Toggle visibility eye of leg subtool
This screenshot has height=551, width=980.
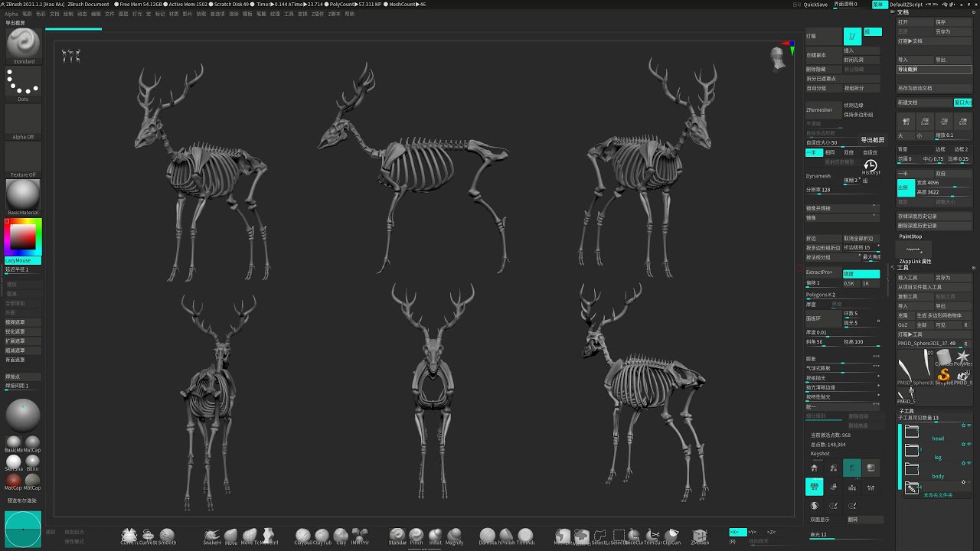pyautogui.click(x=970, y=445)
